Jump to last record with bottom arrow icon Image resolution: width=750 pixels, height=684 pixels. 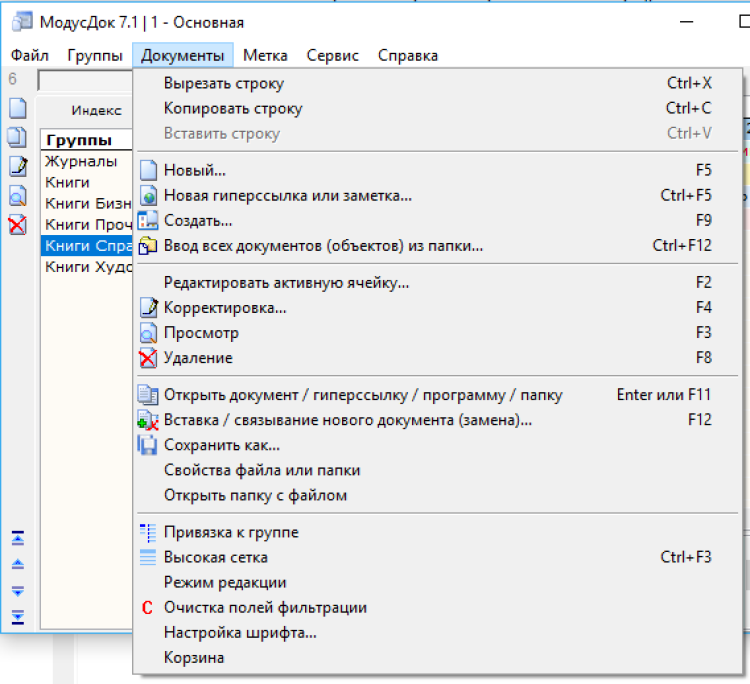tap(17, 616)
